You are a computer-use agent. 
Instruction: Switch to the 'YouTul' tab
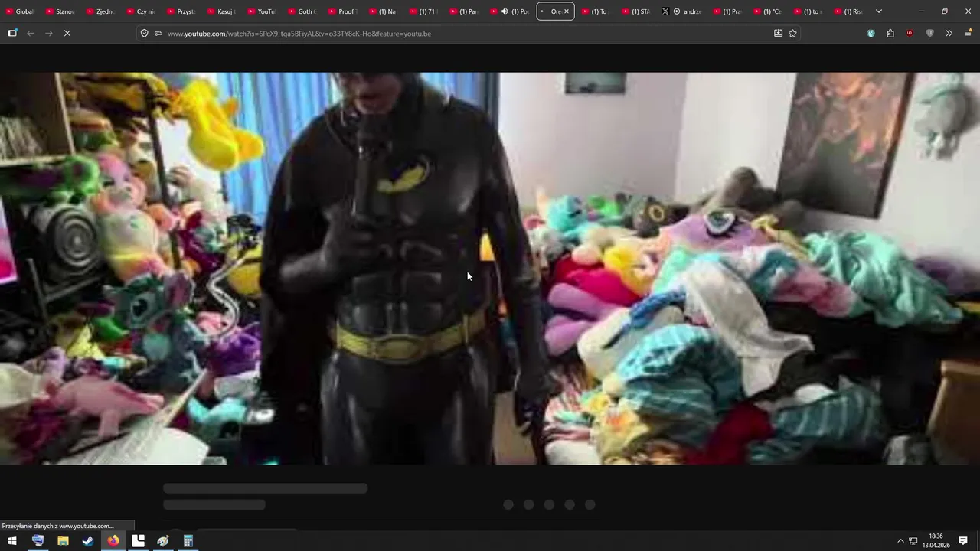coord(263,11)
